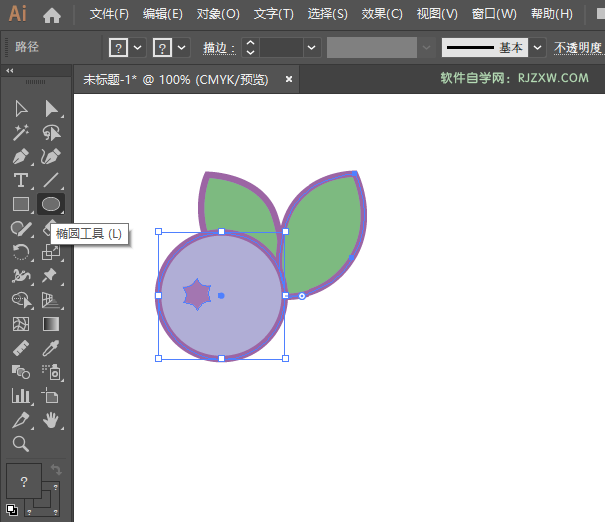Pick the Magic Wand tool
605x522 pixels.
pyautogui.click(x=21, y=132)
